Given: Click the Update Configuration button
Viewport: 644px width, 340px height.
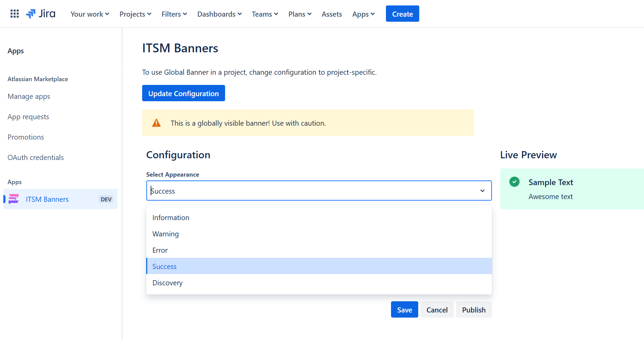Looking at the screenshot, I should click(183, 93).
